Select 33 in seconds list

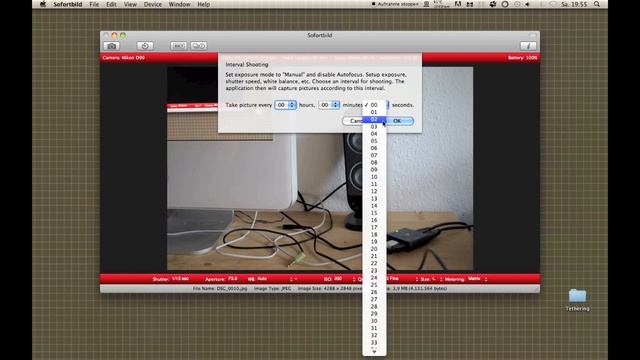(374, 342)
